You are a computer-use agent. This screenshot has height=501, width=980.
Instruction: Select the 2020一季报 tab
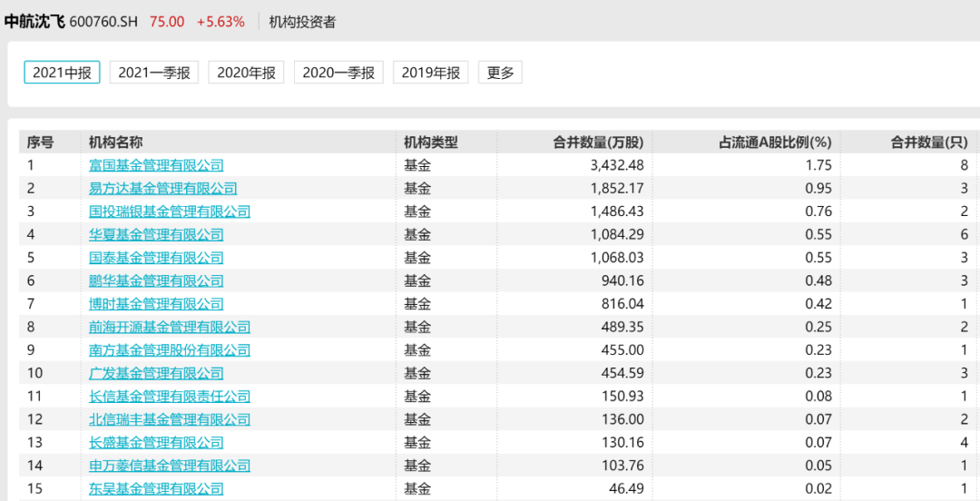[338, 73]
